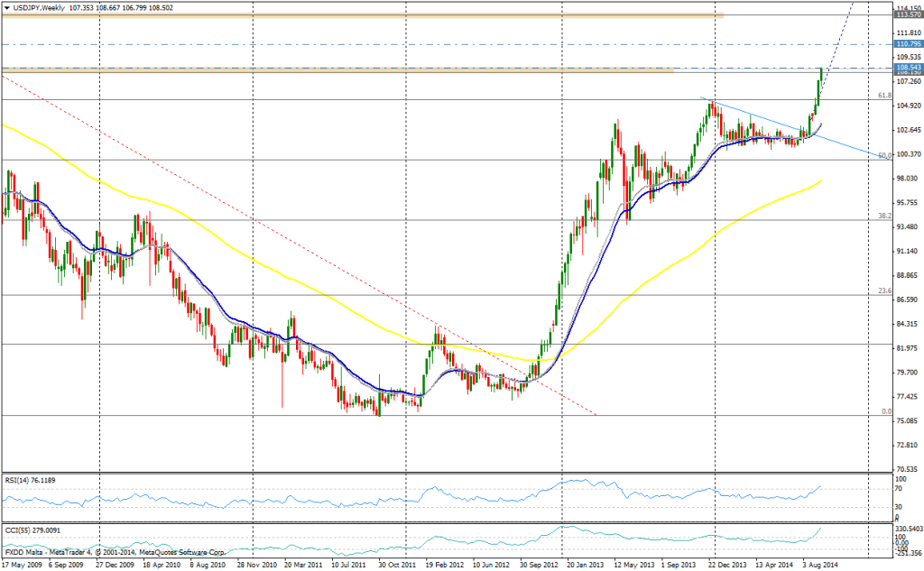This screenshot has height=571, width=924.
Task: Click the FXDD Malta MetaTrader copyright text
Action: [113, 551]
